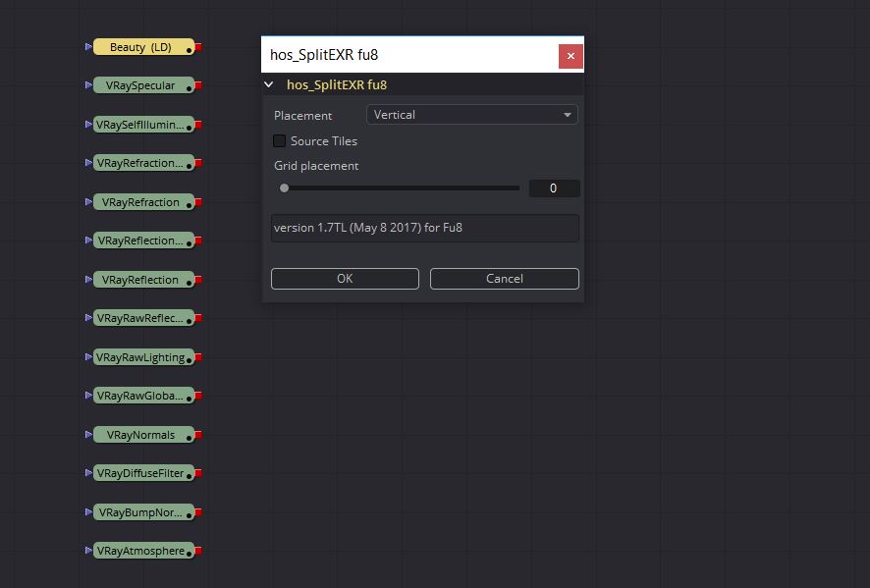870x588 pixels.
Task: Click red output square of VRayDiffuseFilter node
Action: 198,474
